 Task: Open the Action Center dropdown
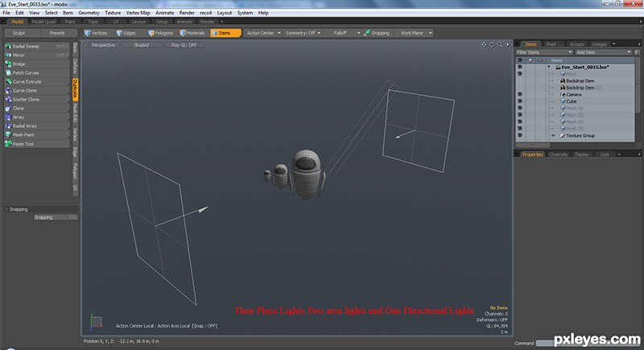click(x=263, y=33)
